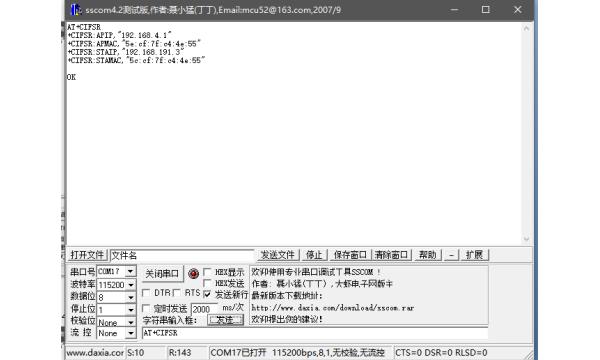Click the 发送 send button
Image resolution: width=600 pixels, height=360 pixels.
pos(225,320)
